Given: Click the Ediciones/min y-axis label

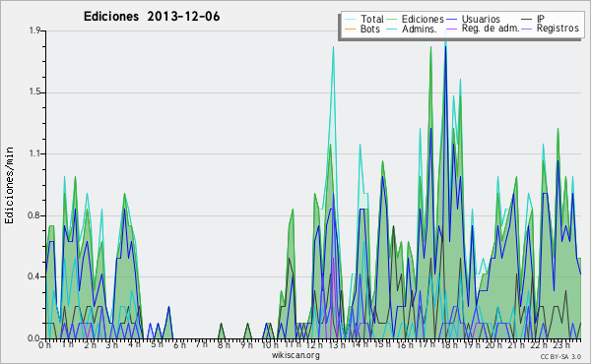Looking at the screenshot, I should coord(9,186).
